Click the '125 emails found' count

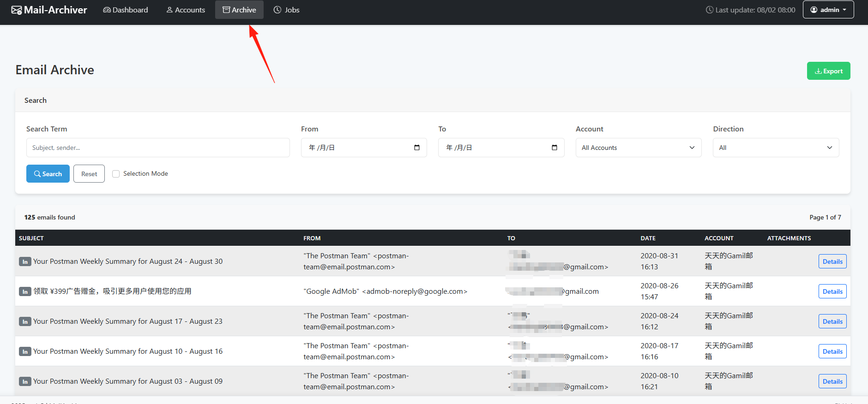pos(50,217)
